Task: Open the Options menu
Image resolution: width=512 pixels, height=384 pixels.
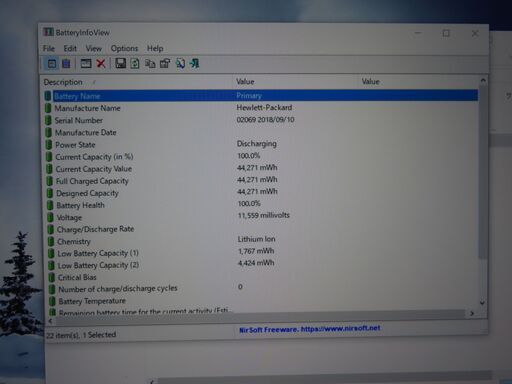Action: [x=124, y=49]
